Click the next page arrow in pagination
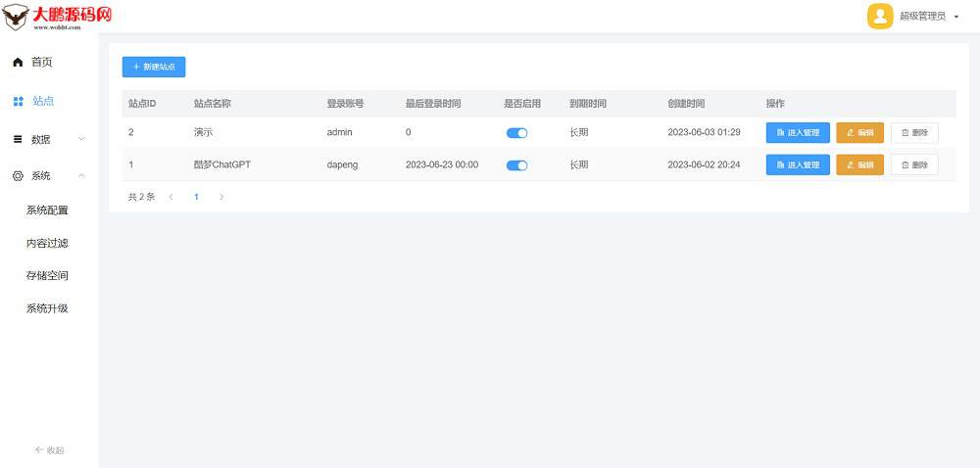 (221, 197)
